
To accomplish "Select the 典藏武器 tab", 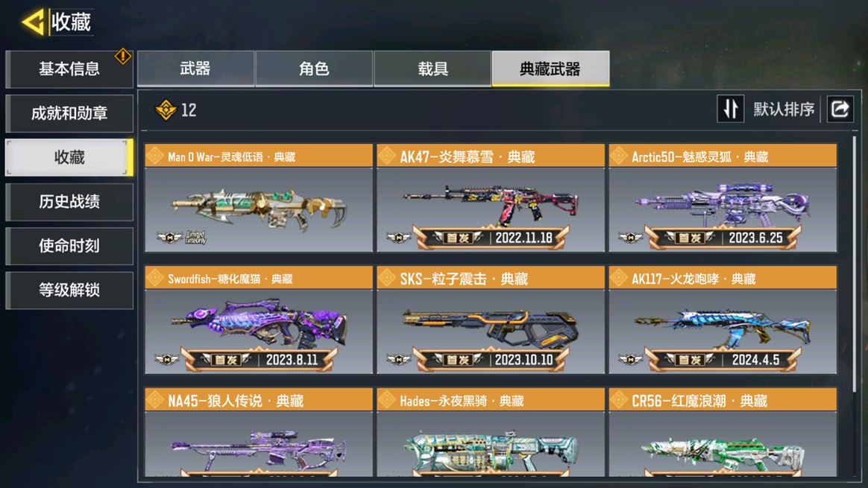I will tap(551, 69).
